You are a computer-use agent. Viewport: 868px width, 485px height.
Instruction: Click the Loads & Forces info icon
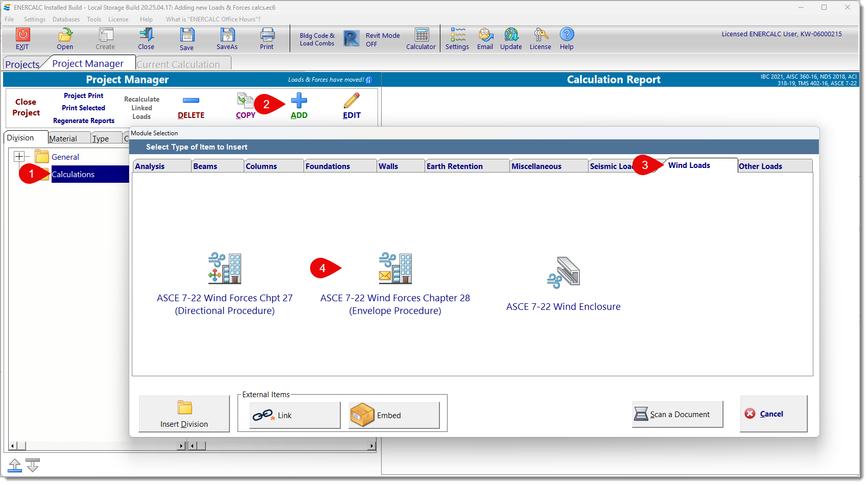pyautogui.click(x=369, y=80)
